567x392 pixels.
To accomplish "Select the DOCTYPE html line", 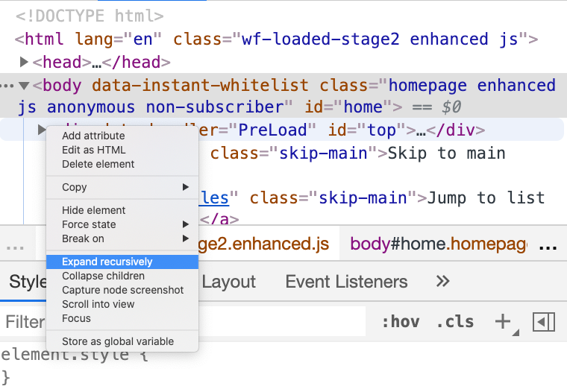I will (x=90, y=16).
